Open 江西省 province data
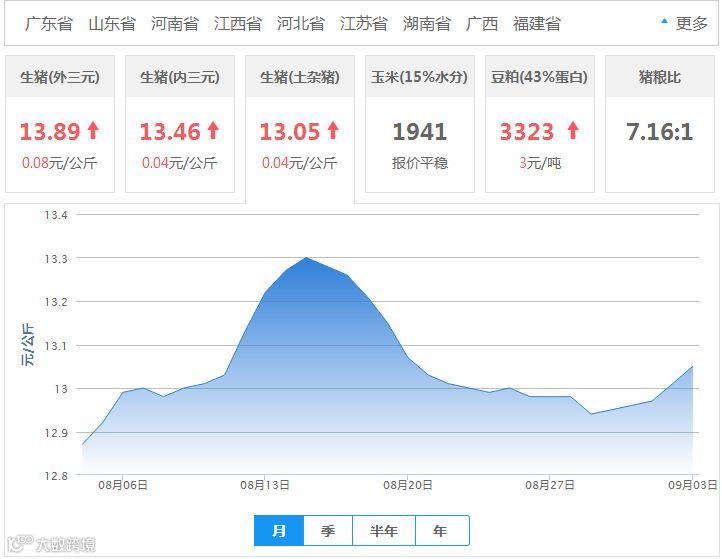Screen dimensions: 722x559 coord(238,23)
